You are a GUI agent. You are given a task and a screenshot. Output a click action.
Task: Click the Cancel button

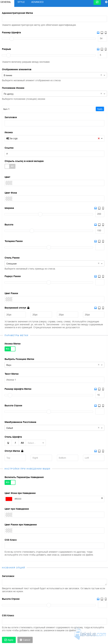25,640
